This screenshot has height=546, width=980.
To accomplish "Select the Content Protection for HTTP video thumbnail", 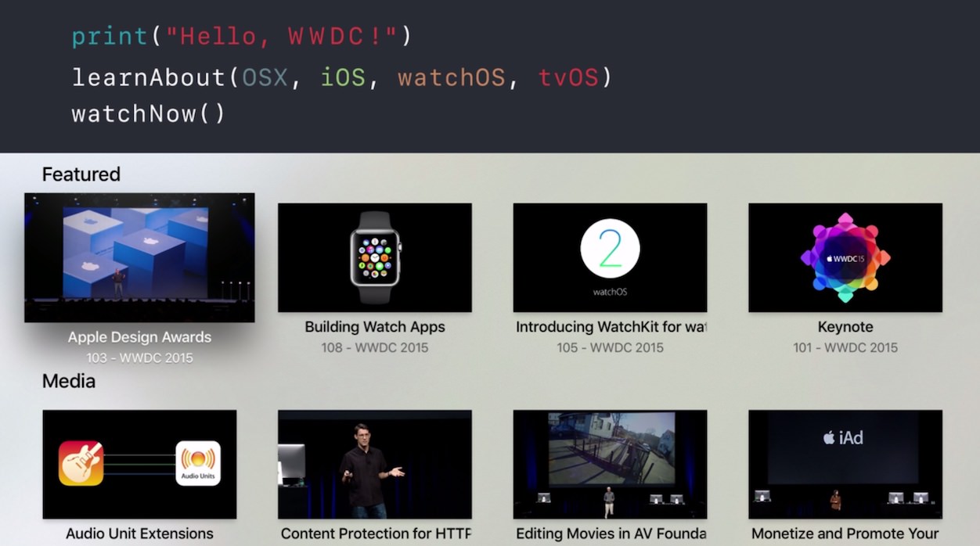I will (x=375, y=465).
